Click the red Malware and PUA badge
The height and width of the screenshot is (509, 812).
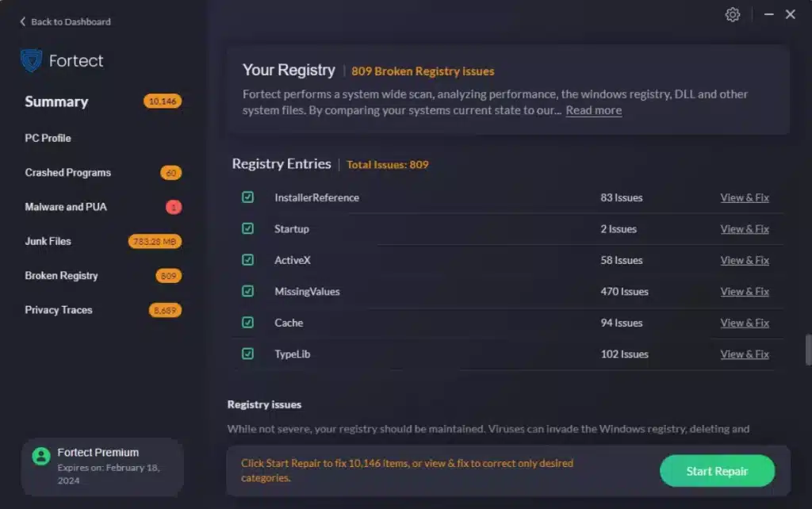pos(174,207)
